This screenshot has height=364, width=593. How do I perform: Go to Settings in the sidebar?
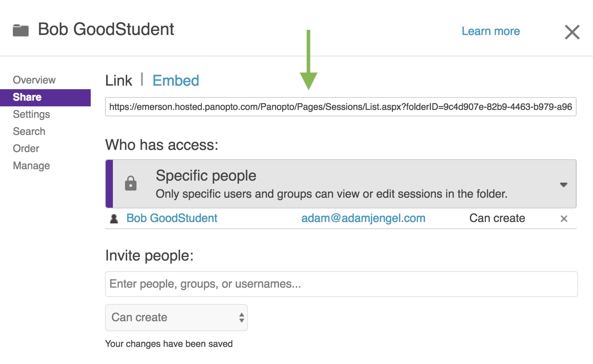click(31, 114)
